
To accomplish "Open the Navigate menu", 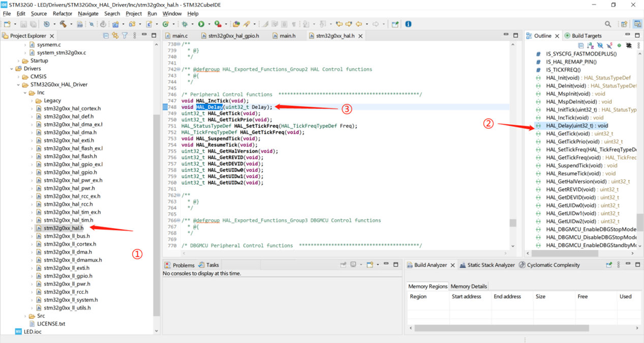I will pyautogui.click(x=88, y=14).
